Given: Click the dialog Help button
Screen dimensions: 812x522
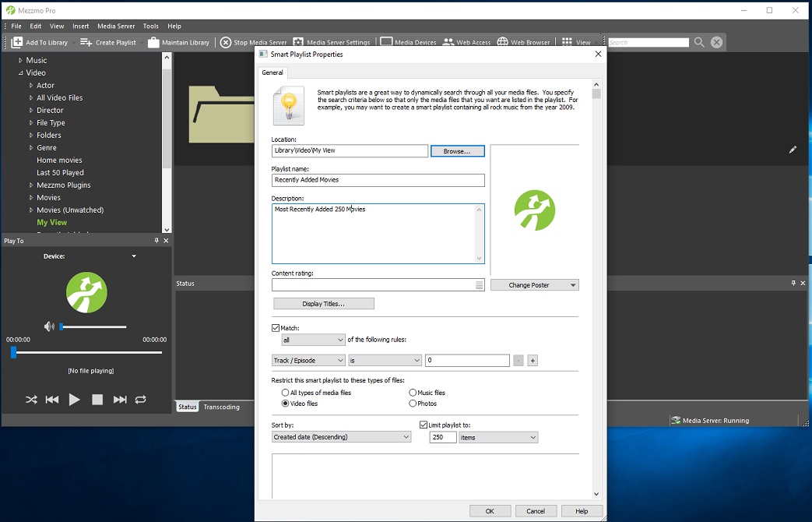Looking at the screenshot, I should click(582, 511).
